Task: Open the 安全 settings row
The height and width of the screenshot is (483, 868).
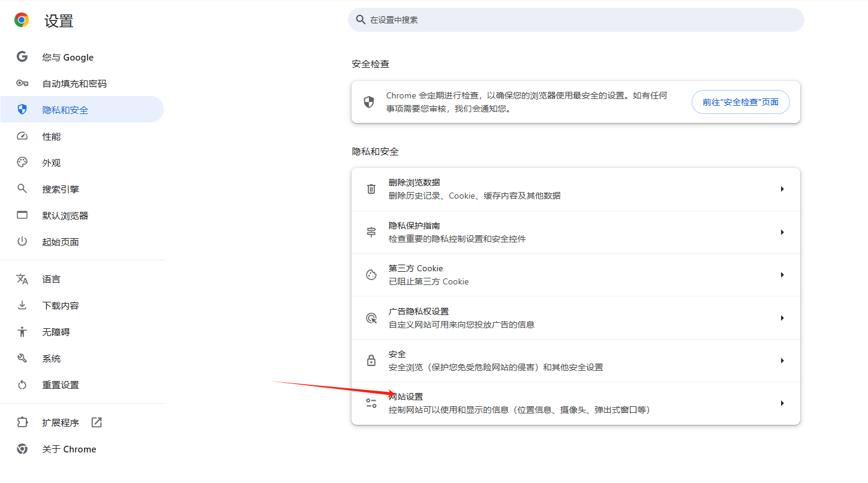Action: click(576, 361)
